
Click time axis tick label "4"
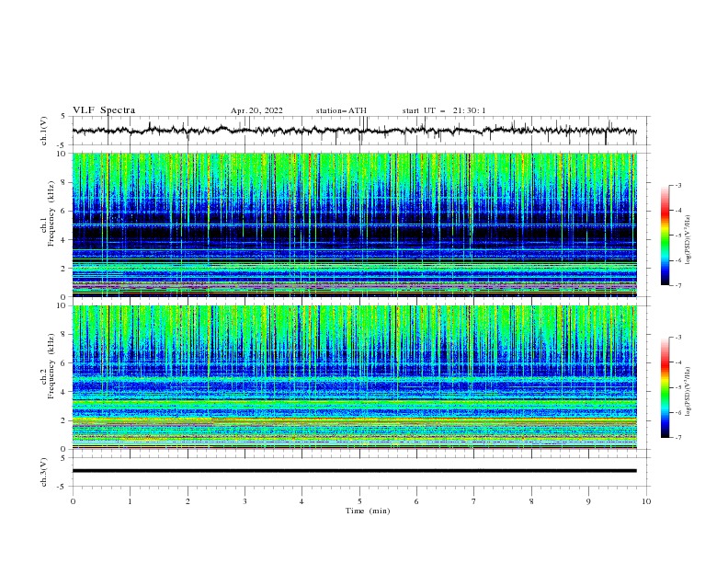pyautogui.click(x=302, y=501)
